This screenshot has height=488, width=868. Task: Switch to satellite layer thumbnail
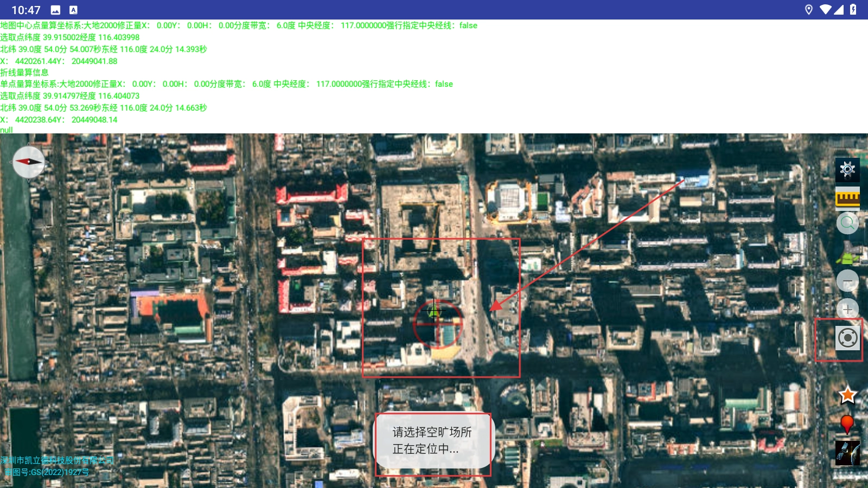click(x=847, y=453)
